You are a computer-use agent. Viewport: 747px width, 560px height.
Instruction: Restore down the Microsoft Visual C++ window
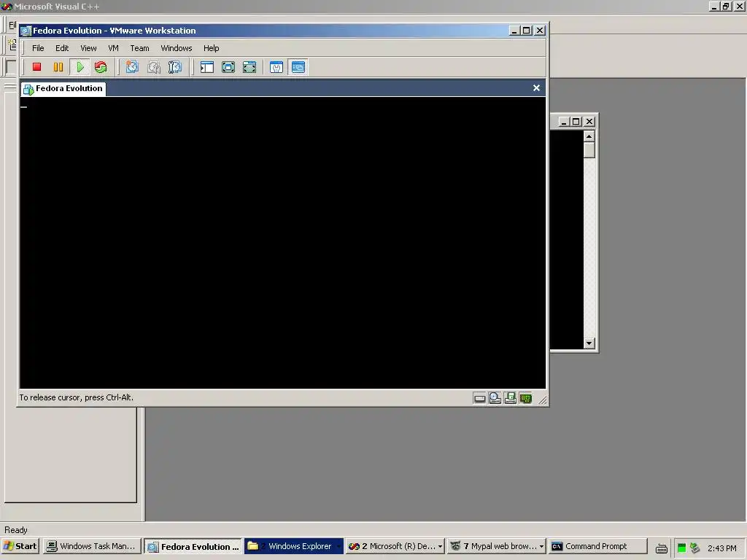click(726, 7)
